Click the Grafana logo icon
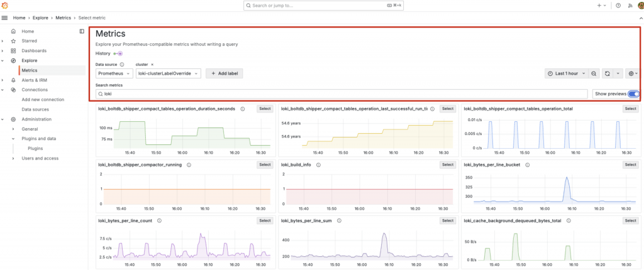 (4, 5)
